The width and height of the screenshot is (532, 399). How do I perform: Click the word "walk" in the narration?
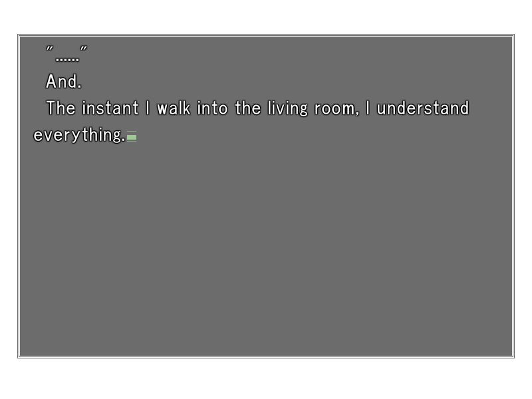[x=174, y=108]
